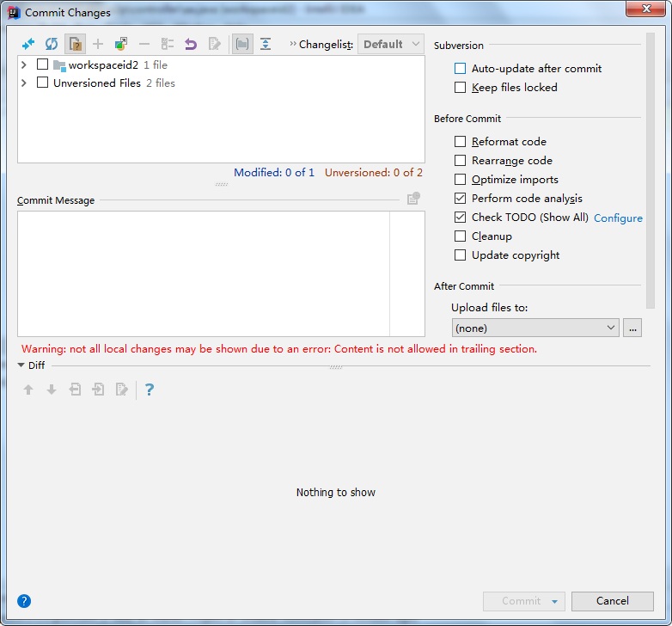Uncheck Check TODO (Show All)
The height and width of the screenshot is (626, 672).
pos(460,217)
